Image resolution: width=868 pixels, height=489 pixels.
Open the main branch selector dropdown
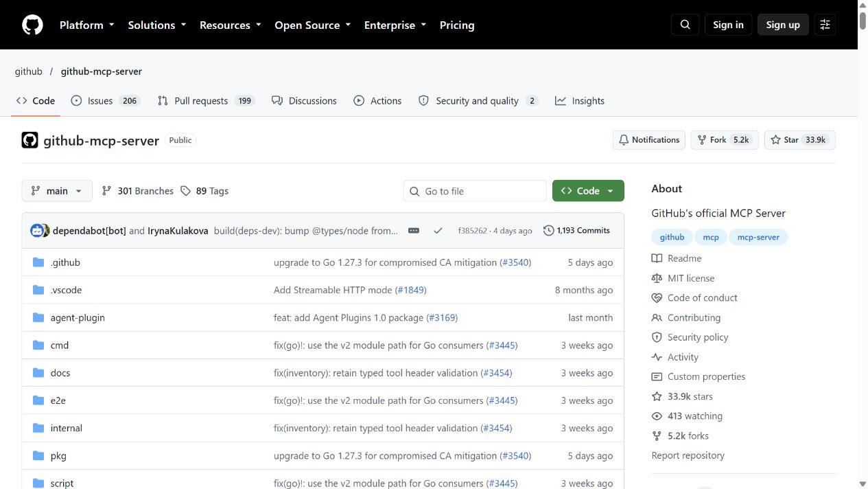click(x=57, y=191)
